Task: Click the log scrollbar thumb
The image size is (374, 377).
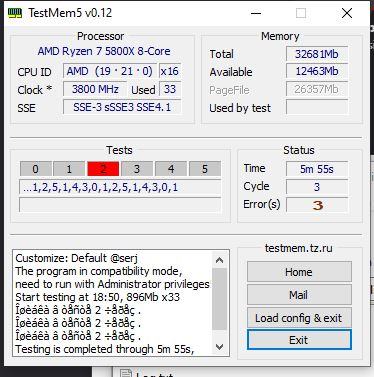Action: click(219, 299)
